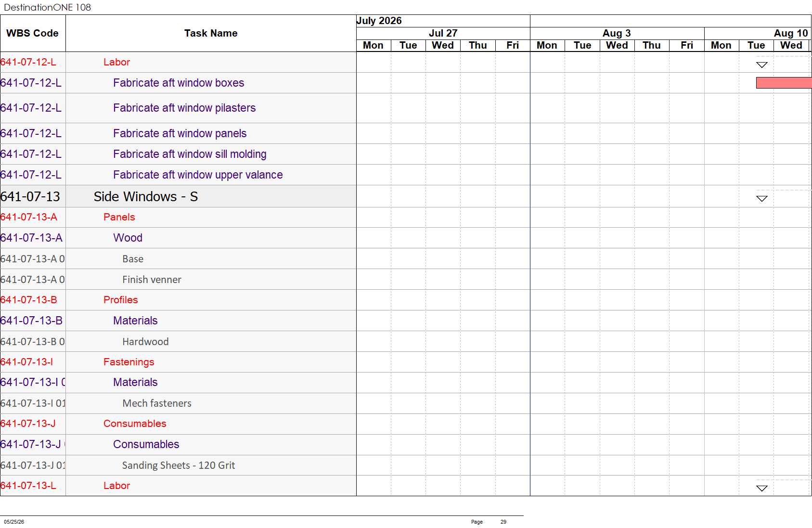Click the summary triangle marker in the Side Windows - S row
Viewport: 812px width, 528px height.
pos(761,199)
